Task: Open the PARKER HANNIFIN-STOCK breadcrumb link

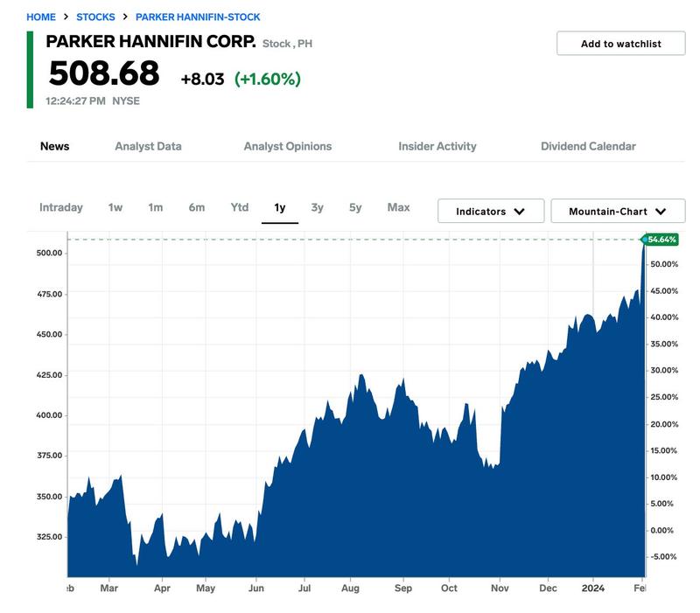Action: (x=198, y=17)
